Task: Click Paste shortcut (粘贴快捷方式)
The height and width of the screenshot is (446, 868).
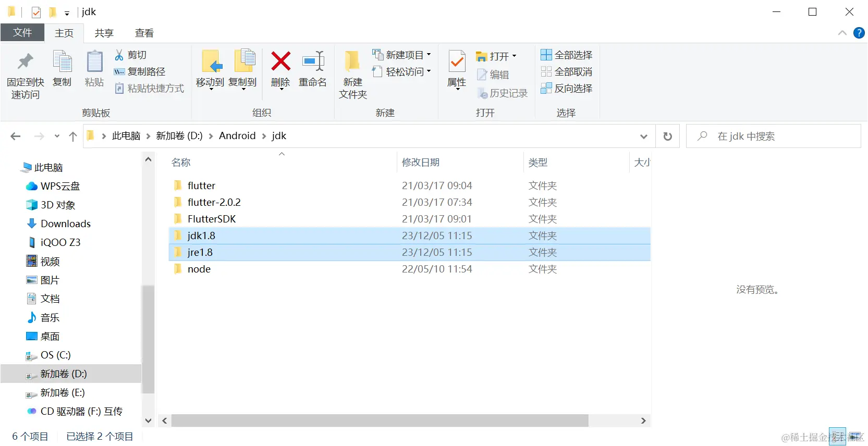Action: pos(149,88)
